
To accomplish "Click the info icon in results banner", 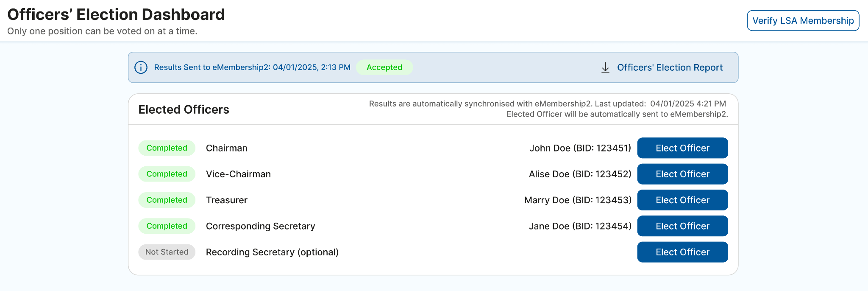I will click(141, 67).
